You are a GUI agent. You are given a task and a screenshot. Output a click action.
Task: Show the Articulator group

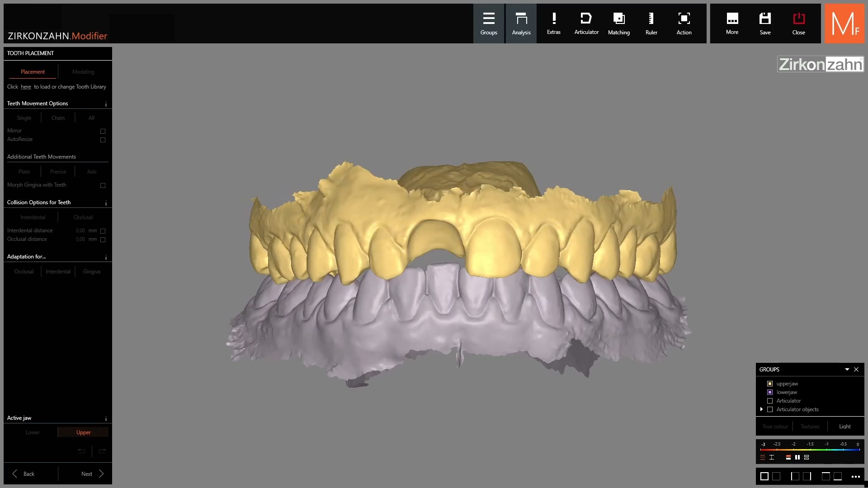(770, 401)
